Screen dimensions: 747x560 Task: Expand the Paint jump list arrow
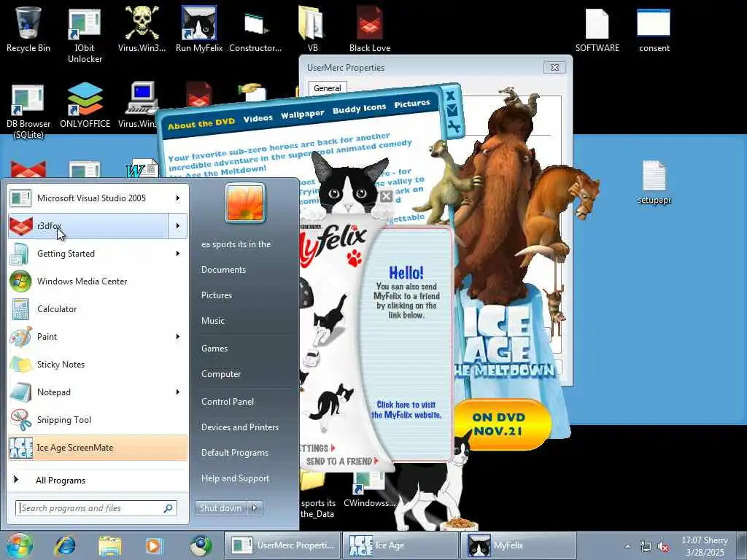click(x=178, y=337)
